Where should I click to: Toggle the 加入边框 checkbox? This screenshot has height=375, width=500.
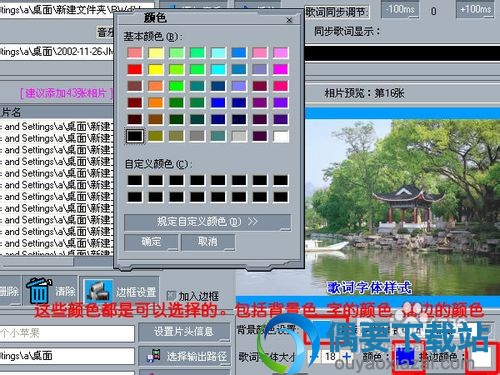pos(171,295)
